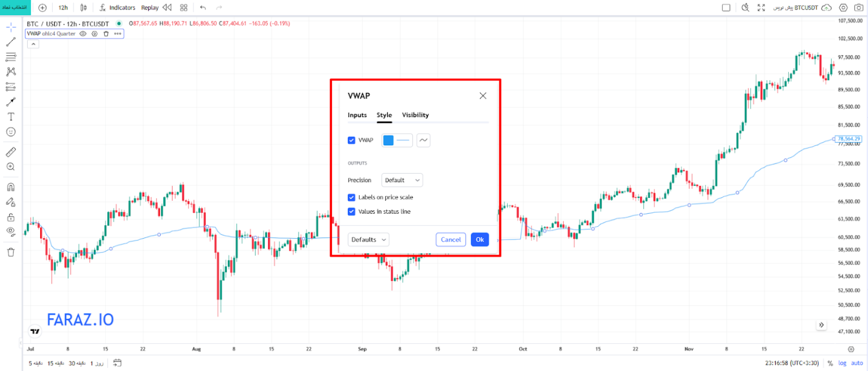The image size is (868, 371).
Task: Toggle the log scale option
Action: coord(843,363)
